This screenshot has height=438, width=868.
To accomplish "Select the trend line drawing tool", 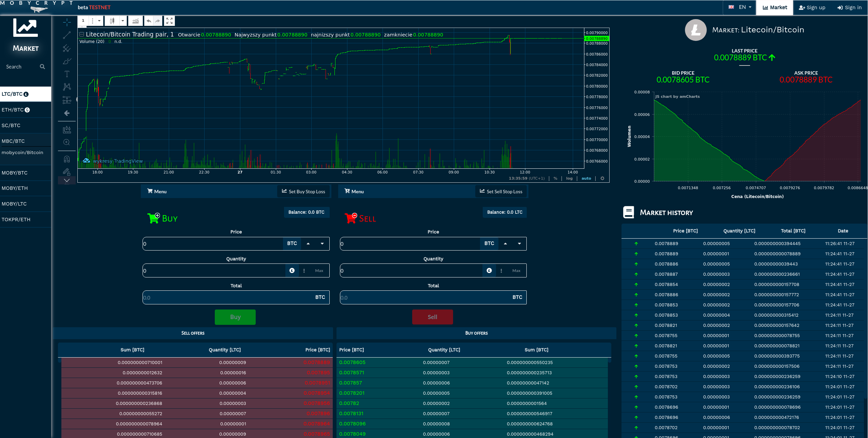I will [x=67, y=35].
